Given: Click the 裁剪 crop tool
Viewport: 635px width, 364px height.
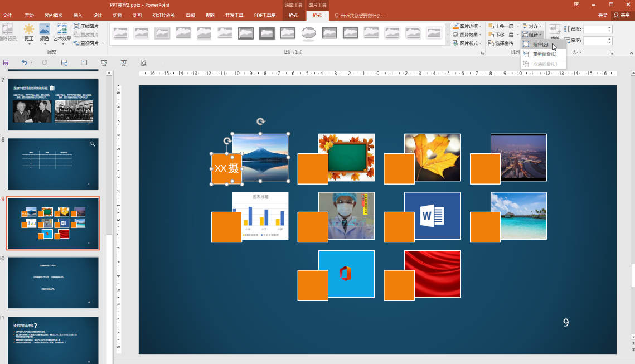Looking at the screenshot, I should pos(555,33).
